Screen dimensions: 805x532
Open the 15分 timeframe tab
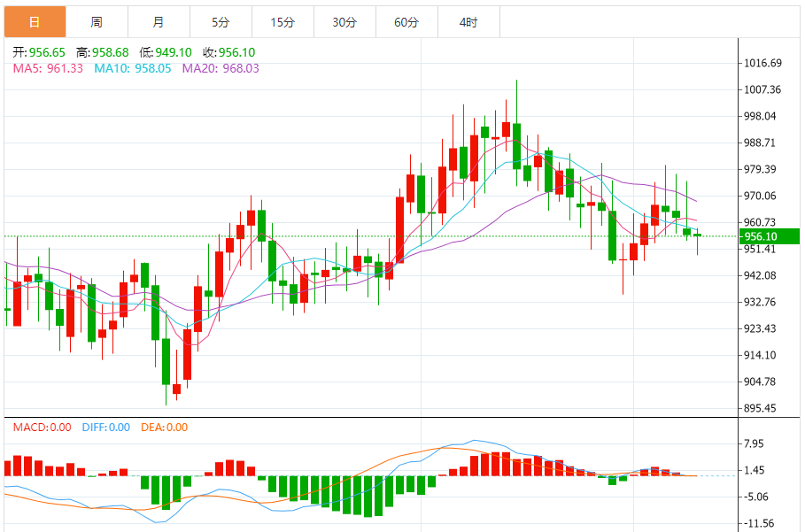pyautogui.click(x=283, y=22)
